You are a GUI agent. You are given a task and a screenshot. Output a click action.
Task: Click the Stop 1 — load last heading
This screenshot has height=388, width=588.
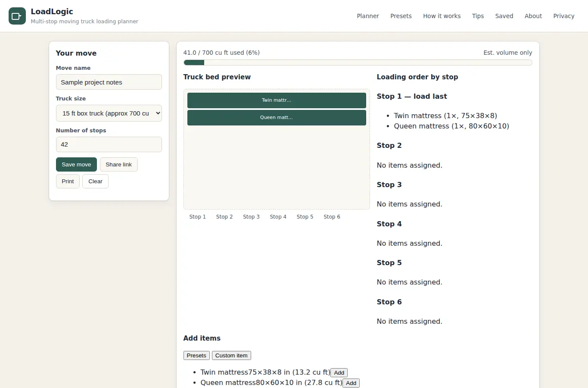[x=412, y=96]
